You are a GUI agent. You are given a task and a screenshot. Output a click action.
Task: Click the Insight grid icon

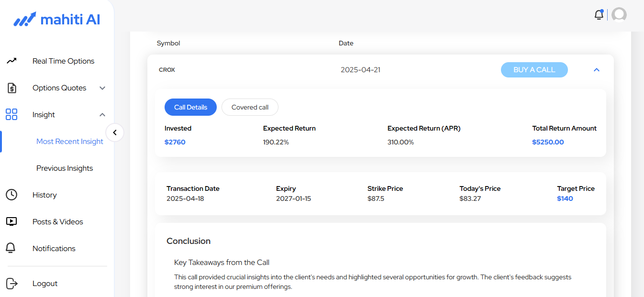[11, 115]
